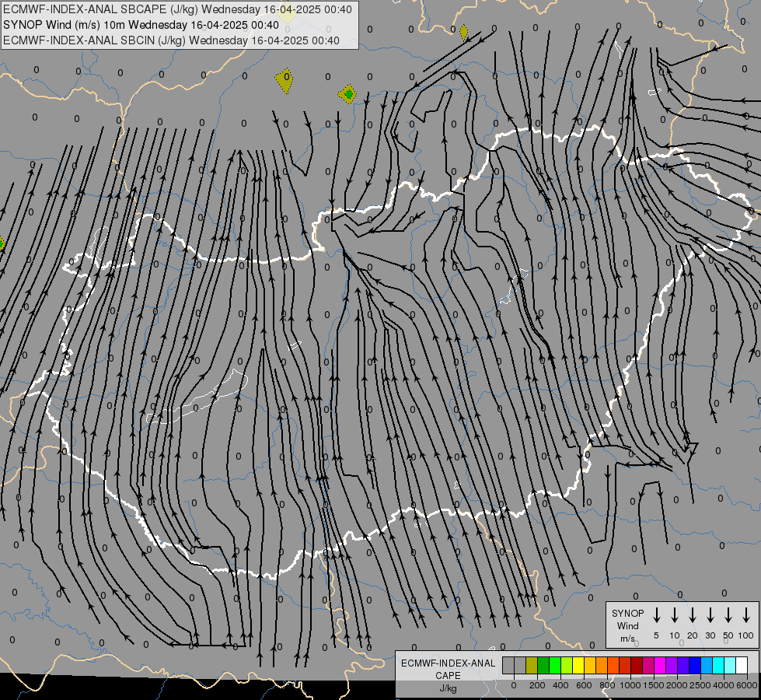Click the wind arrow above the 10 label
Viewport: 761px width, 700px height.
click(x=674, y=615)
